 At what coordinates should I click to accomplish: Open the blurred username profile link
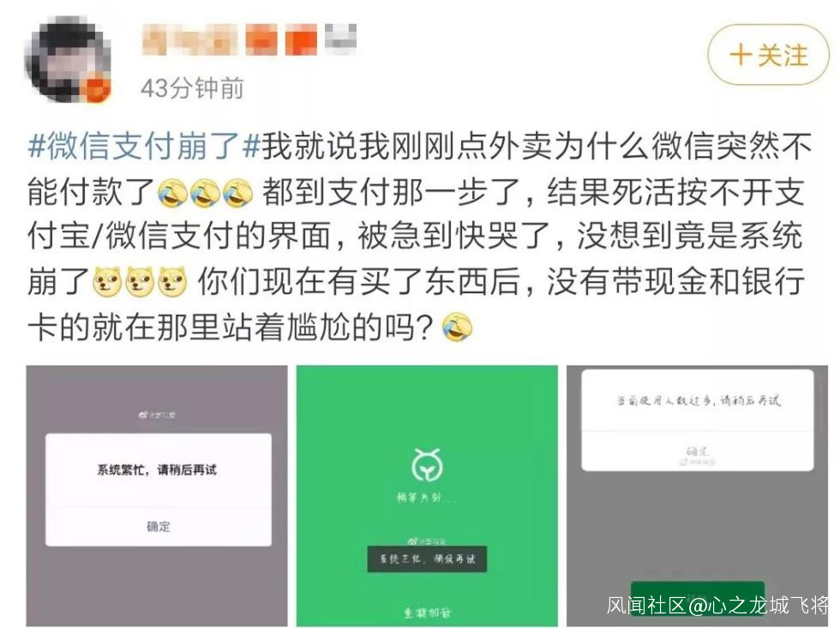pos(249,39)
